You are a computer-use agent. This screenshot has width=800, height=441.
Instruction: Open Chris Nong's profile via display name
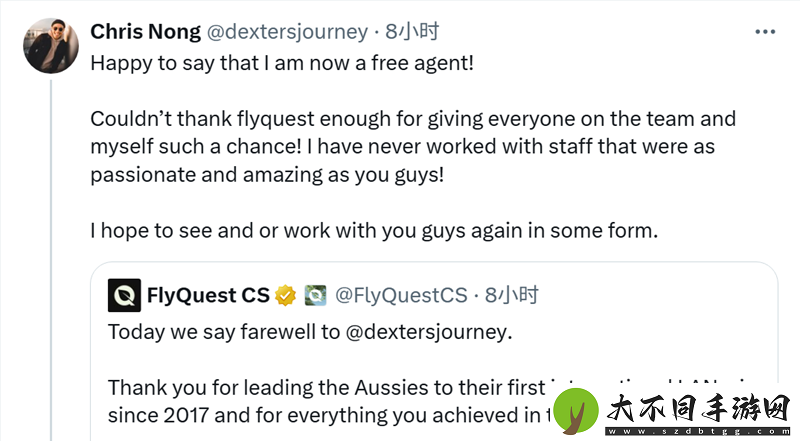point(145,32)
